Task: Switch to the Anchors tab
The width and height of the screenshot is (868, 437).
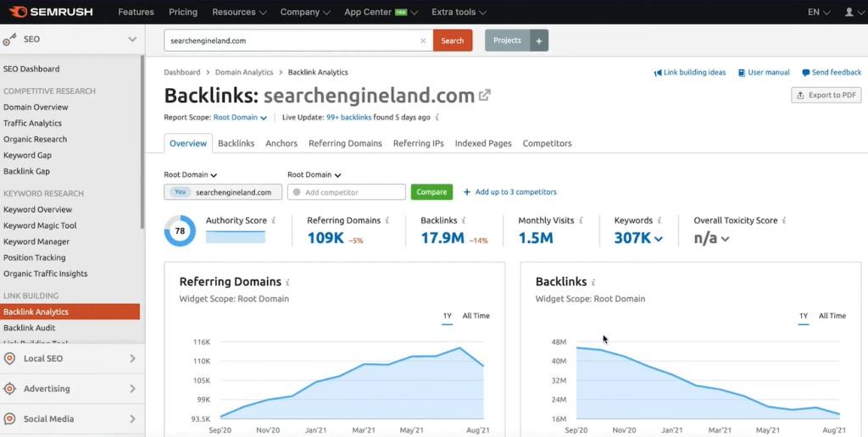Action: click(281, 143)
